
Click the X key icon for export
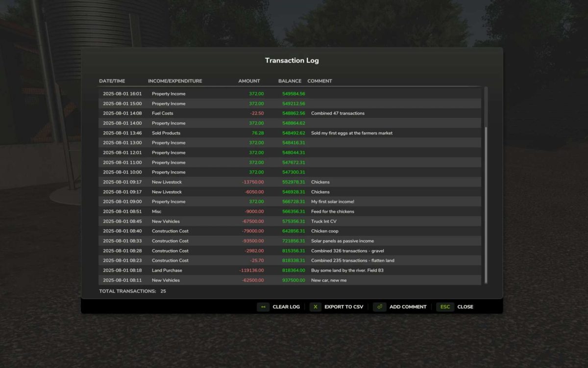(316, 307)
